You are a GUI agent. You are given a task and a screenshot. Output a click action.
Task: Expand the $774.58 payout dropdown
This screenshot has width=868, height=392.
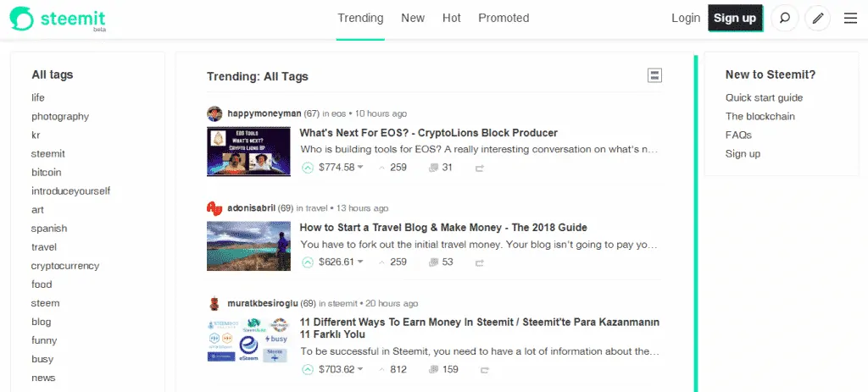point(360,168)
